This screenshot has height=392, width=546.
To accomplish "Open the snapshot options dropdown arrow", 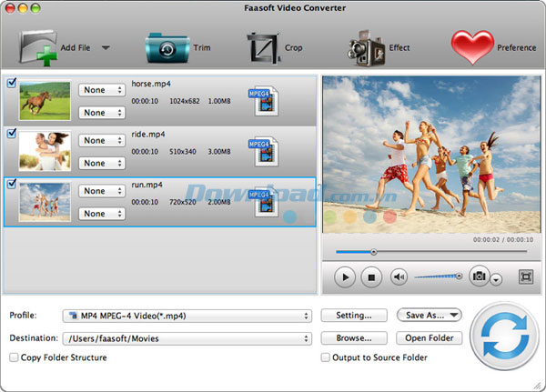I will coord(496,279).
